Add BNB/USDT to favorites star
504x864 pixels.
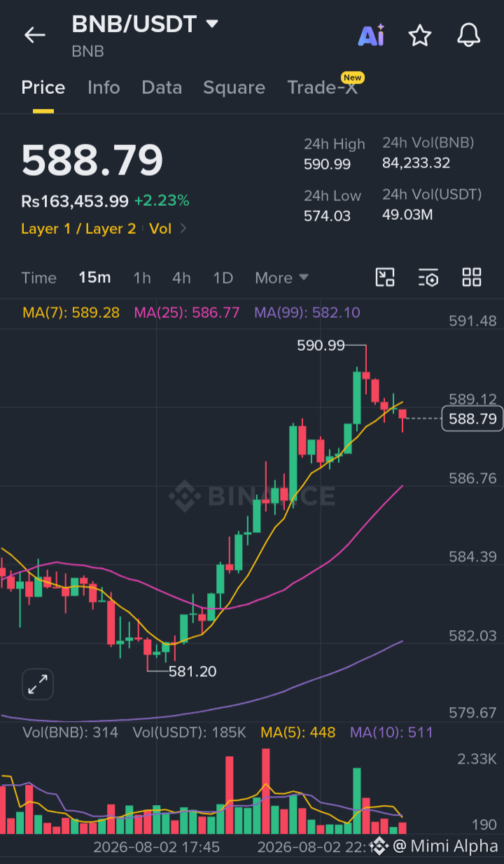tap(420, 35)
